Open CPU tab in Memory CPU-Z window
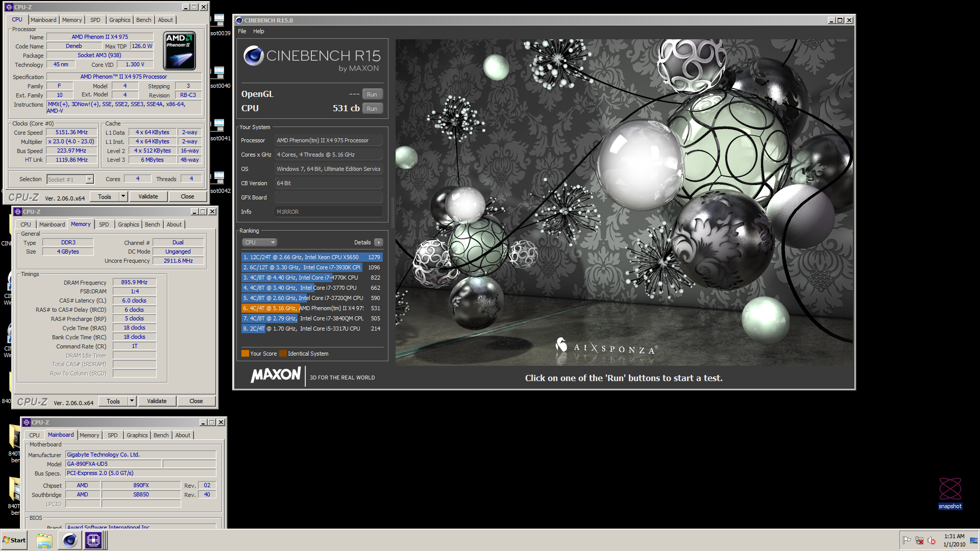 point(26,224)
